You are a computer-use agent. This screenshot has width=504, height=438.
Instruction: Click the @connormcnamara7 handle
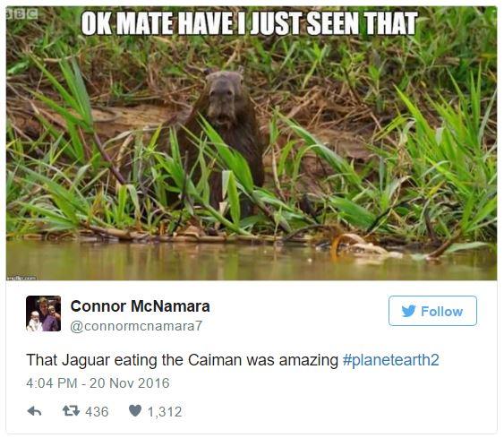[x=136, y=326]
